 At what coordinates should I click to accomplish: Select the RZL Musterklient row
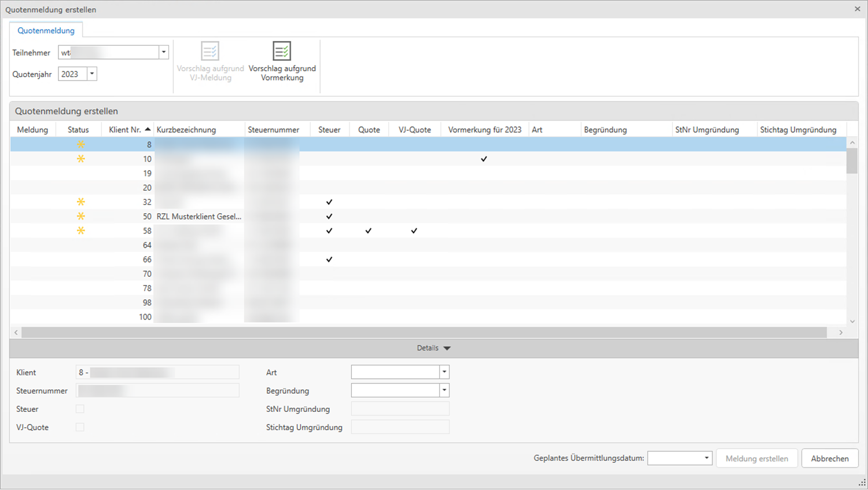pos(198,216)
